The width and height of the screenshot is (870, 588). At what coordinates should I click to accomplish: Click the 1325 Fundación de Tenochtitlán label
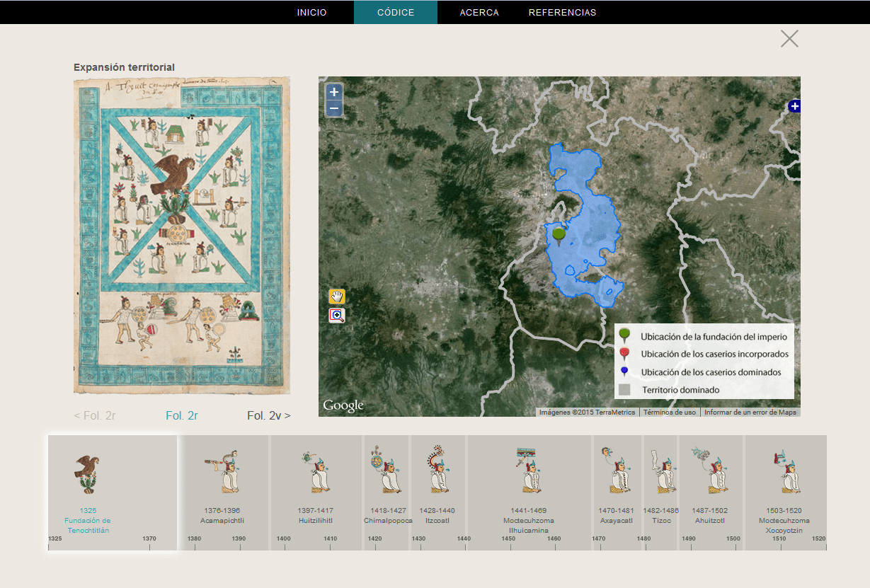point(88,520)
